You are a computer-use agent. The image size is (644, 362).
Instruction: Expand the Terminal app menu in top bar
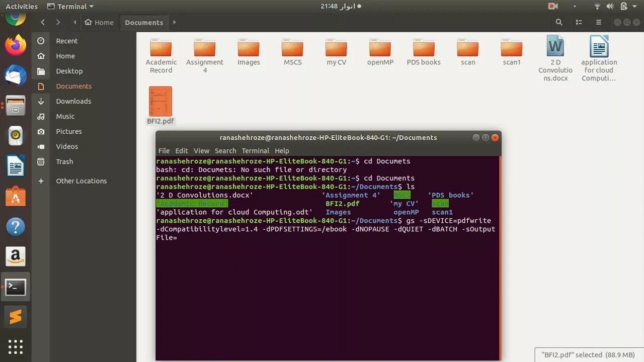70,7
